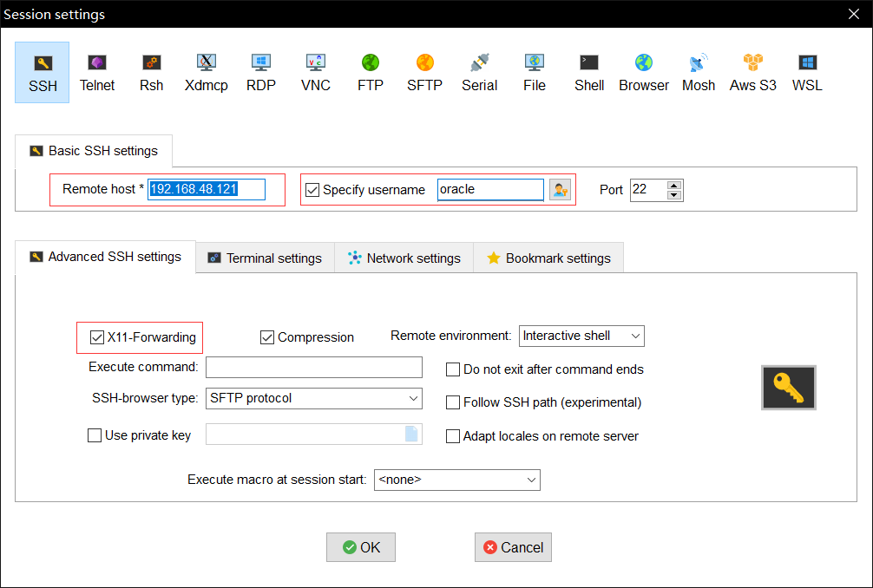Viewport: 873px width, 588px height.
Task: Pick the Browser session type
Action: [x=644, y=72]
